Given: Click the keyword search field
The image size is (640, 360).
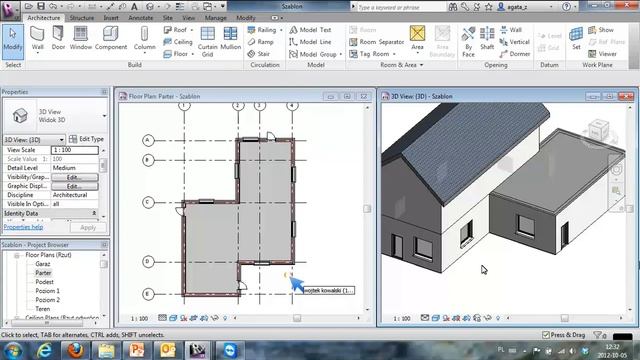Looking at the screenshot, I should (x=401, y=7).
